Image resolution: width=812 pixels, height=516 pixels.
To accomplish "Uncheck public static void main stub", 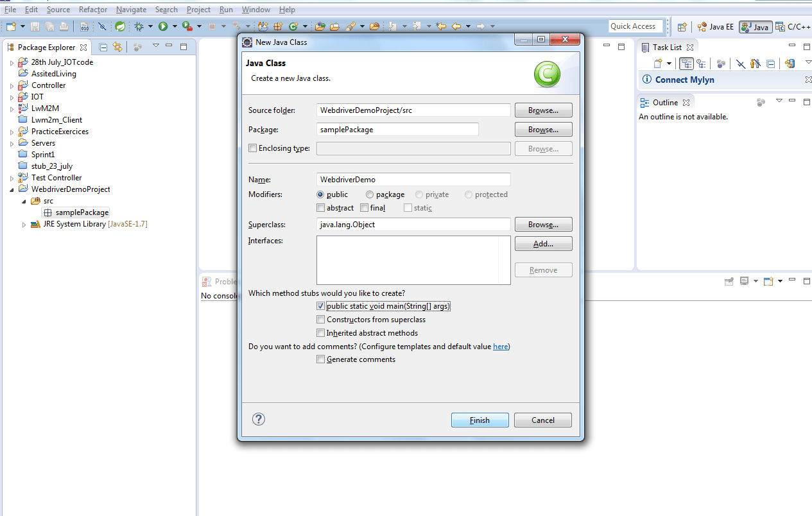I will 321,306.
